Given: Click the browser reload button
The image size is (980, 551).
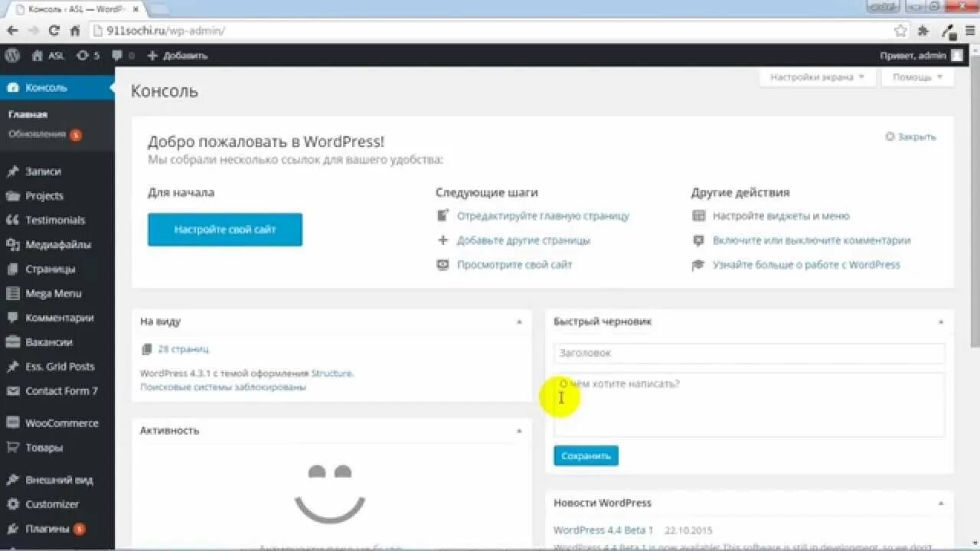Looking at the screenshot, I should (x=54, y=31).
